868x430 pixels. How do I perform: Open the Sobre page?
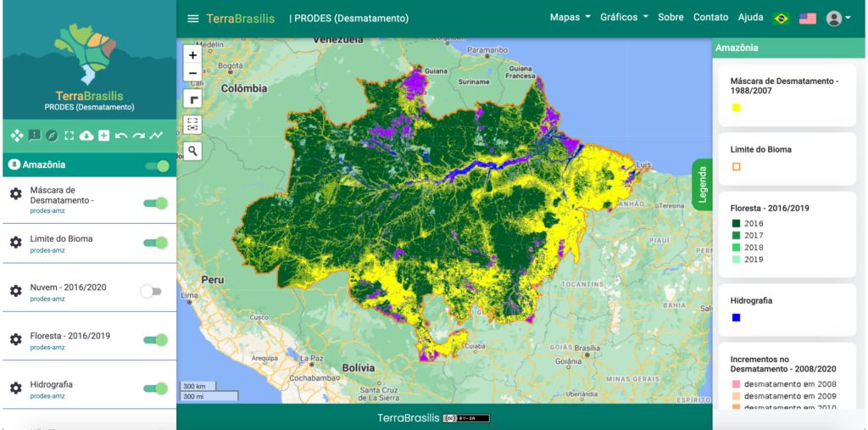pyautogui.click(x=670, y=17)
